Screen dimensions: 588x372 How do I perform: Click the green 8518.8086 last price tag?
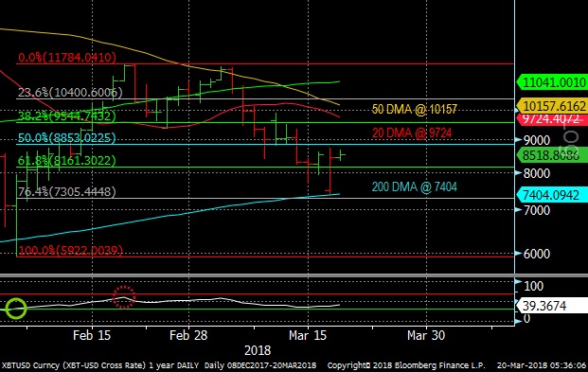pos(552,155)
